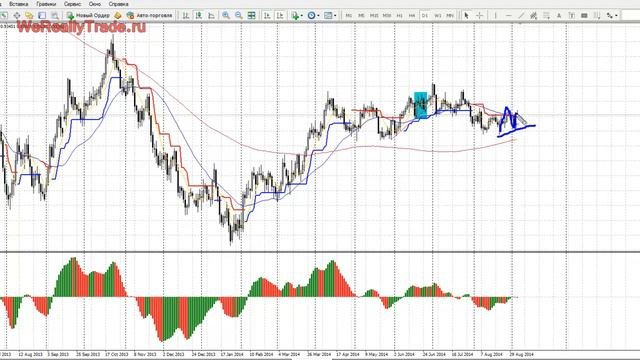Image resolution: width=640 pixels, height=360 pixels.
Task: Toggle chart shift
Action: [280, 16]
